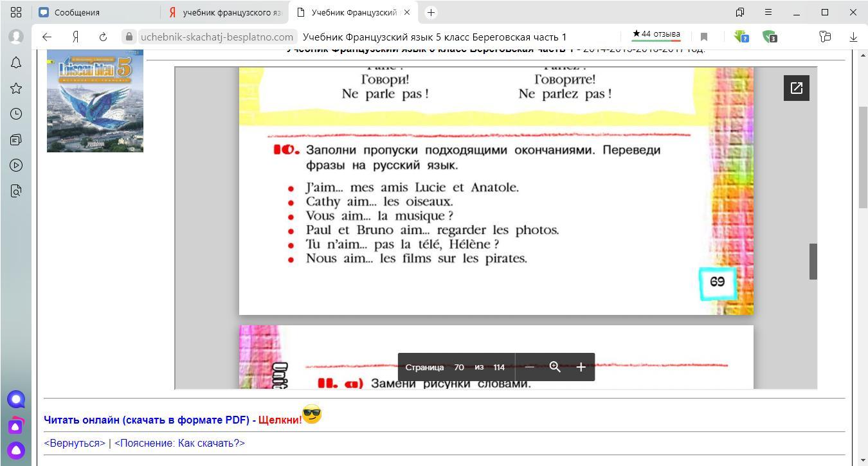Open PDF in new window icon
This screenshot has width=868, height=466.
coord(796,88)
